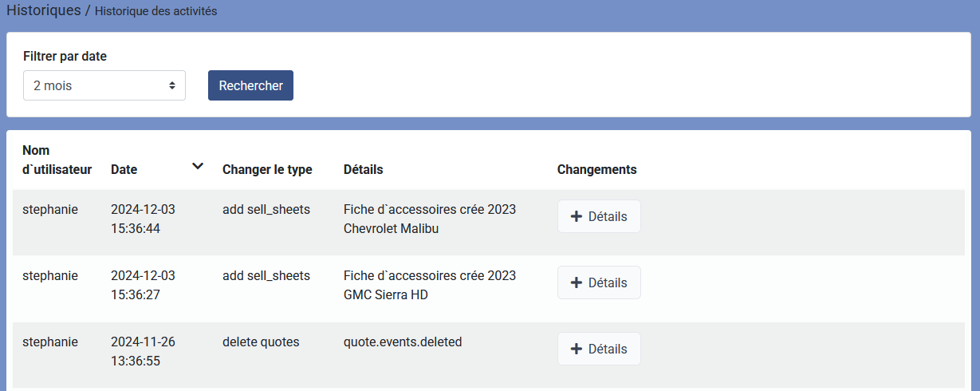Toggle the Date column sort chevron

pos(198,166)
